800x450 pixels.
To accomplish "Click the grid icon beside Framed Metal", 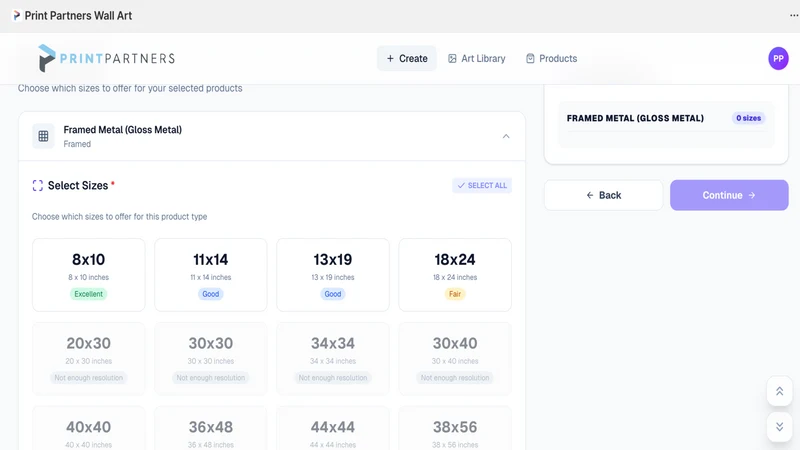I will [x=43, y=136].
